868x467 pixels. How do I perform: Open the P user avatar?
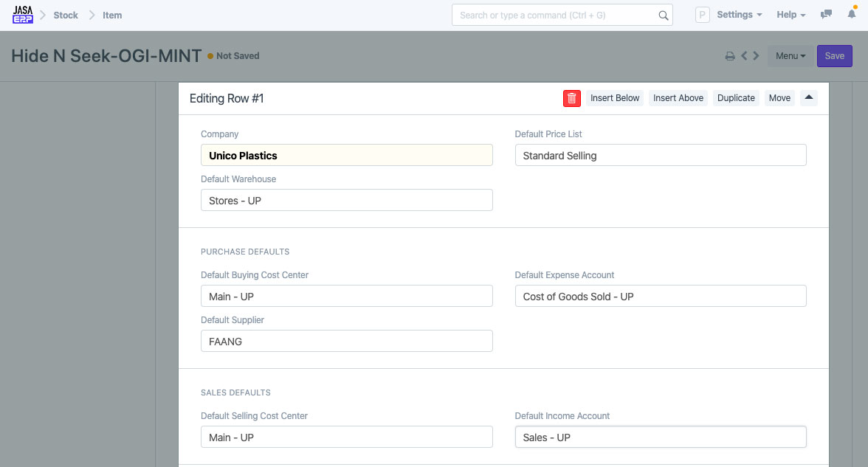[702, 15]
